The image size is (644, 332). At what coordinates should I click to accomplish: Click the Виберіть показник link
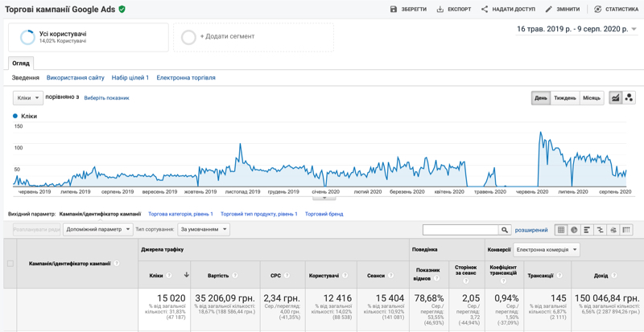[x=106, y=98]
